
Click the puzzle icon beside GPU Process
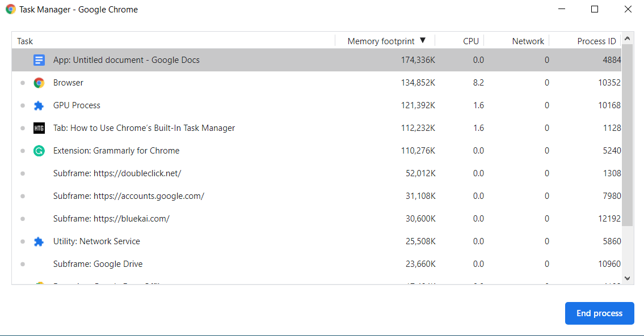[39, 105]
